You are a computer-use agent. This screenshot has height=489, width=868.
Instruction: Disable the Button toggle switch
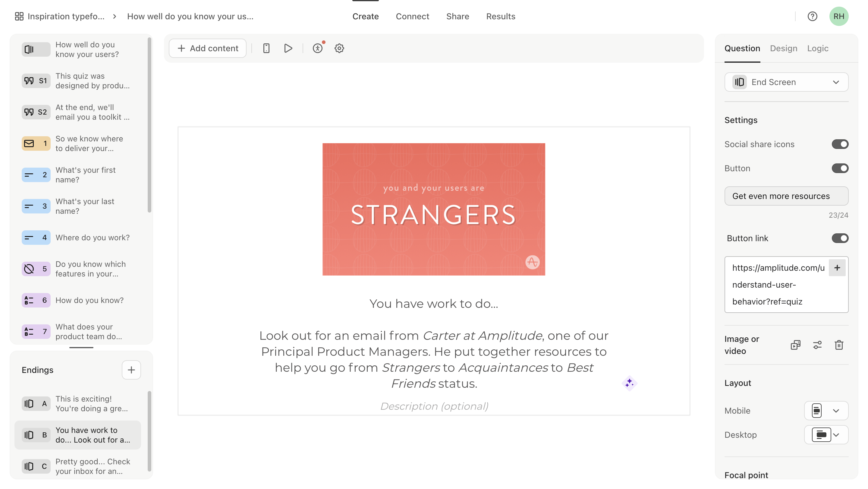tap(840, 168)
